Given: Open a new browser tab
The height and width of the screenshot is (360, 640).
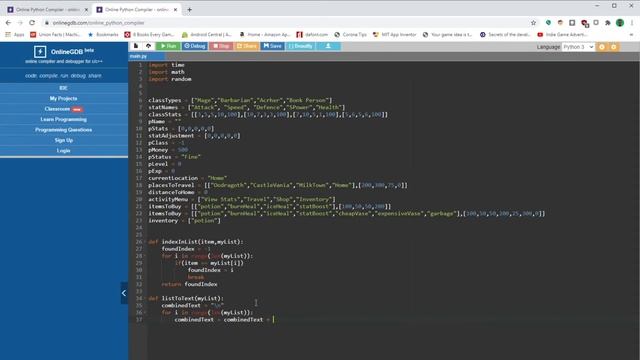Looking at the screenshot, I should [x=189, y=9].
